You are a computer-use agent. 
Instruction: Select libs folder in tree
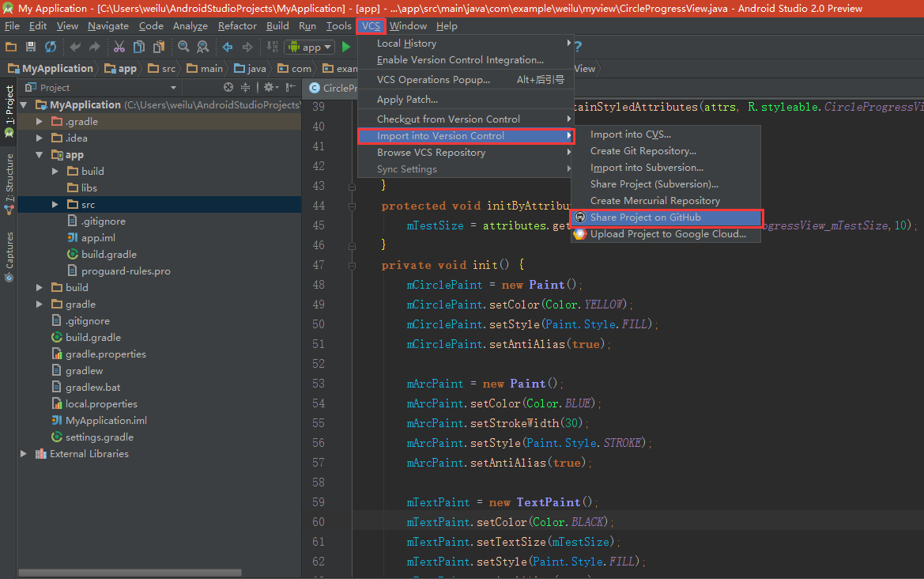[x=82, y=188]
